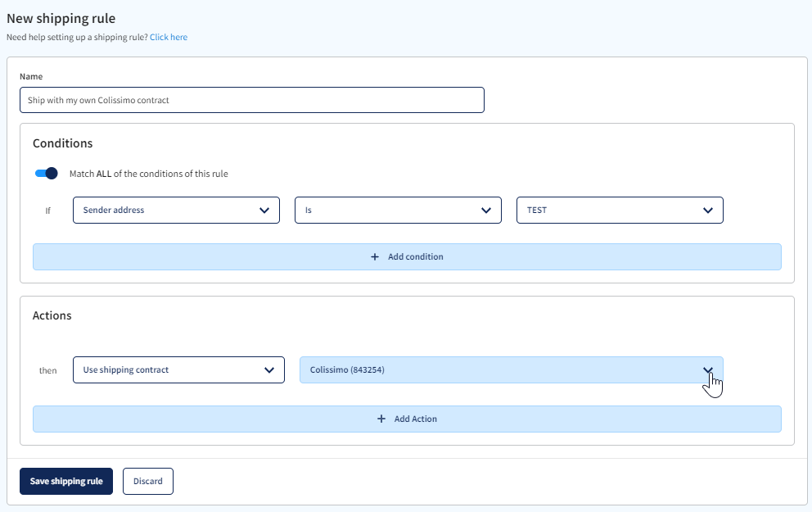Disable matching all conditions of this rule
812x512 pixels.
46,173
